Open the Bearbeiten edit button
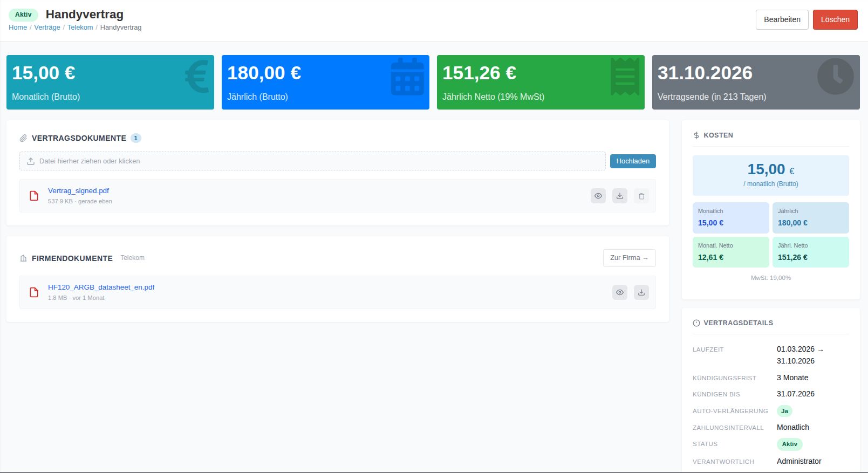 tap(782, 19)
